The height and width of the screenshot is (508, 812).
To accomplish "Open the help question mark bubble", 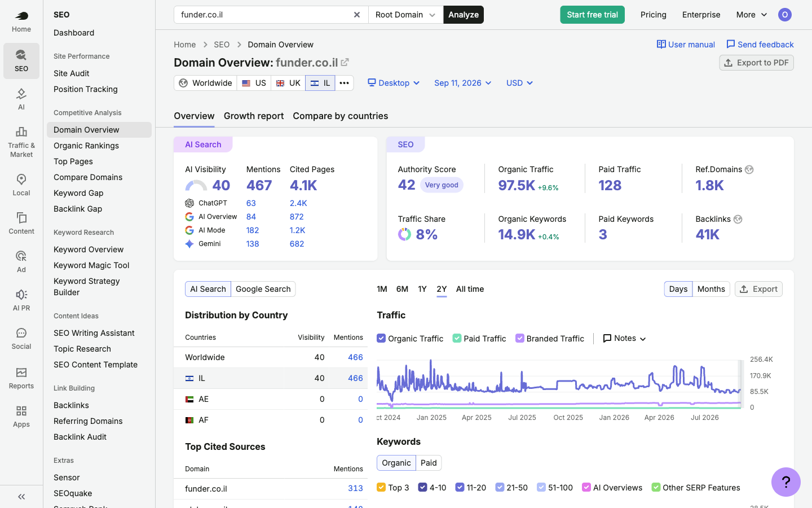I will click(786, 482).
